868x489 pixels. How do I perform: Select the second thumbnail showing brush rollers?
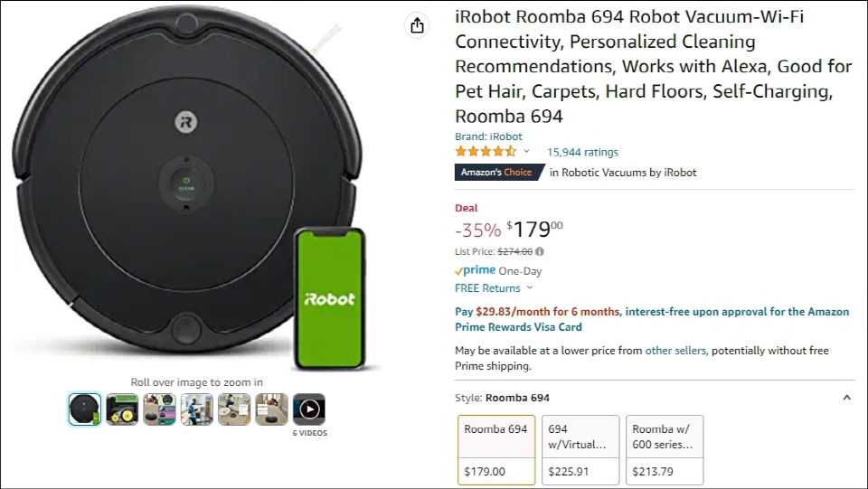[122, 409]
